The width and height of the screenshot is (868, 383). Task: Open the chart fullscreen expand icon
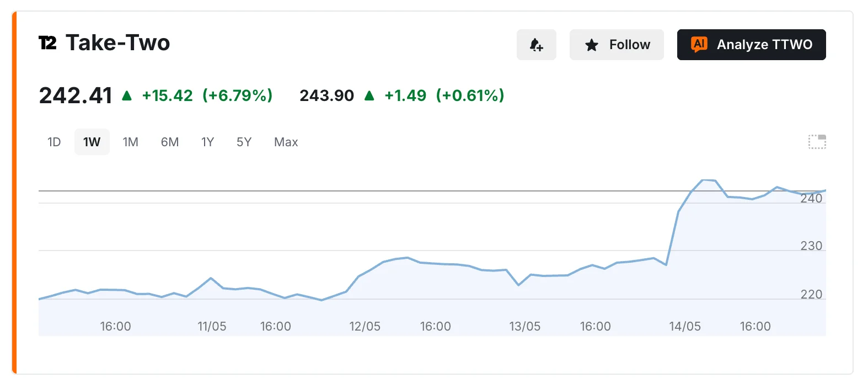click(x=817, y=142)
